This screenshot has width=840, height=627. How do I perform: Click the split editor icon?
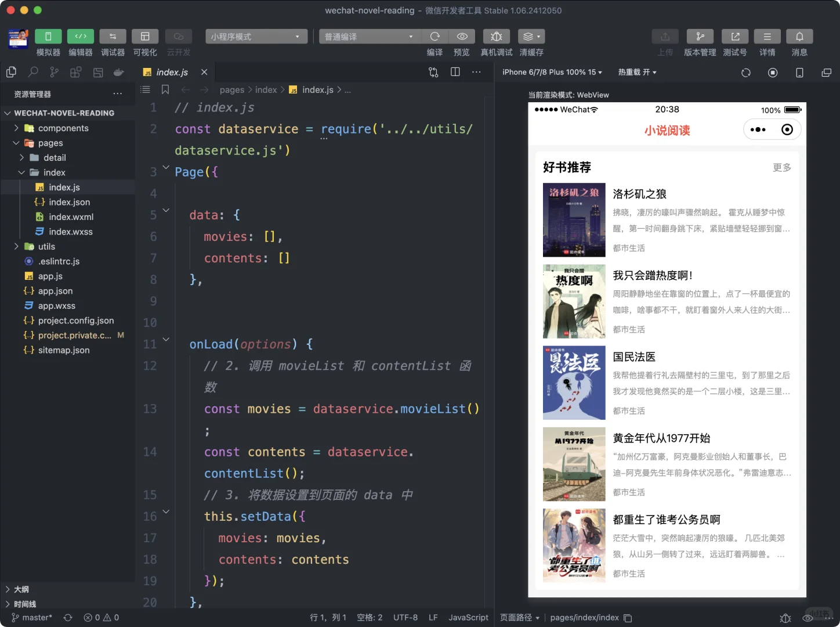tap(455, 72)
